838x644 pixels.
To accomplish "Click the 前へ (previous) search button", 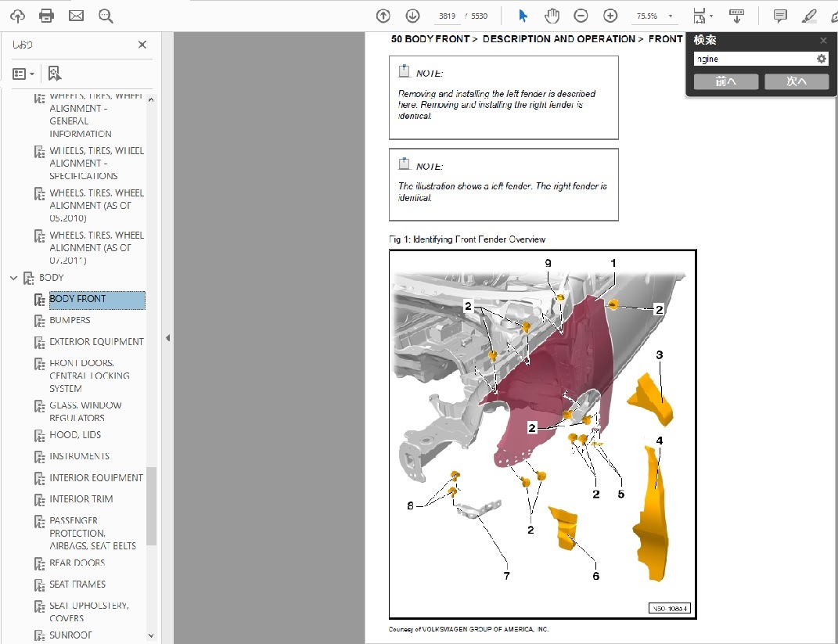I will (x=725, y=81).
